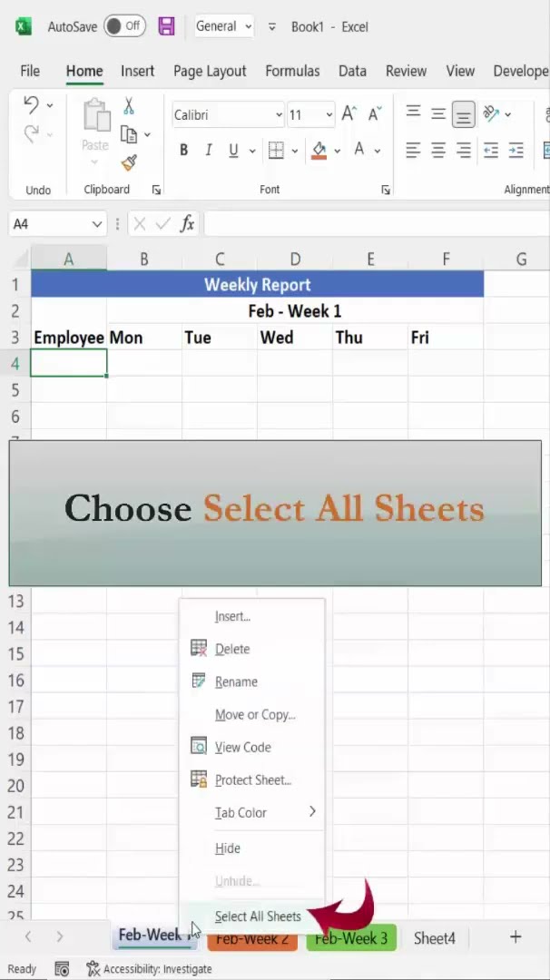
Task: Click Accessibility: Investigate in status bar
Action: pos(149,969)
